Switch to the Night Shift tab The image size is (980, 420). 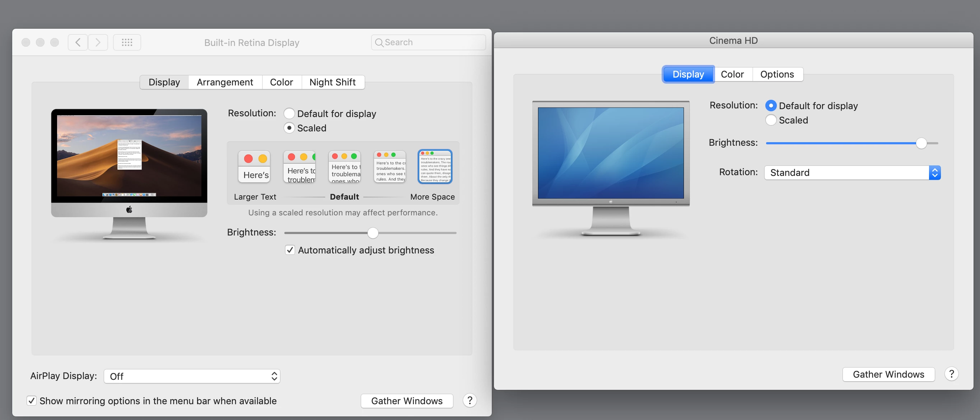[x=332, y=82]
